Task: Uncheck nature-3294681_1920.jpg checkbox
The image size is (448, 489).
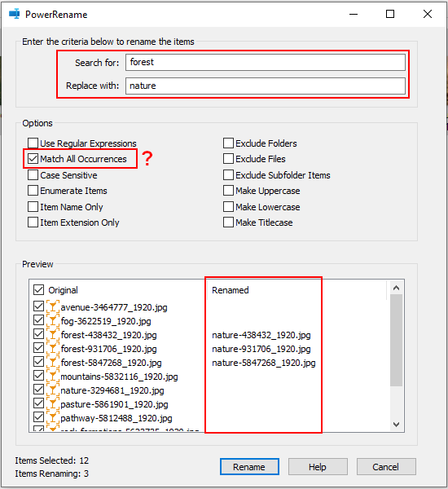Action: coord(38,390)
